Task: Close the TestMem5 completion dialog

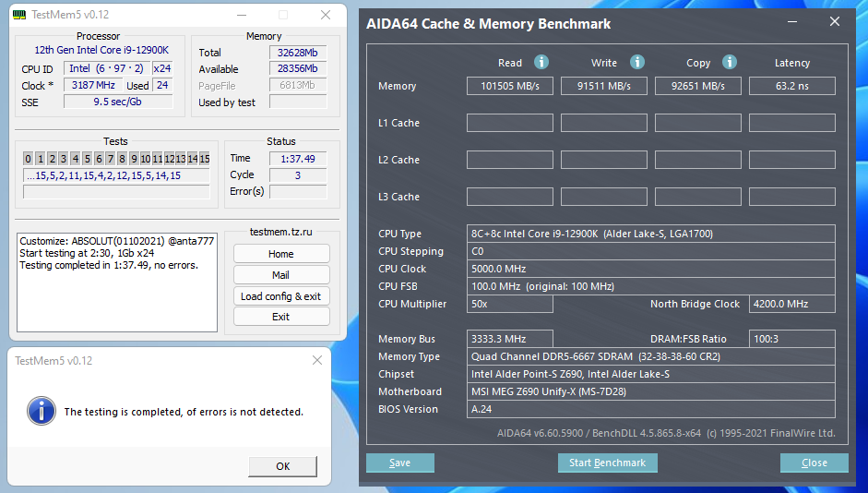Action: click(x=317, y=361)
